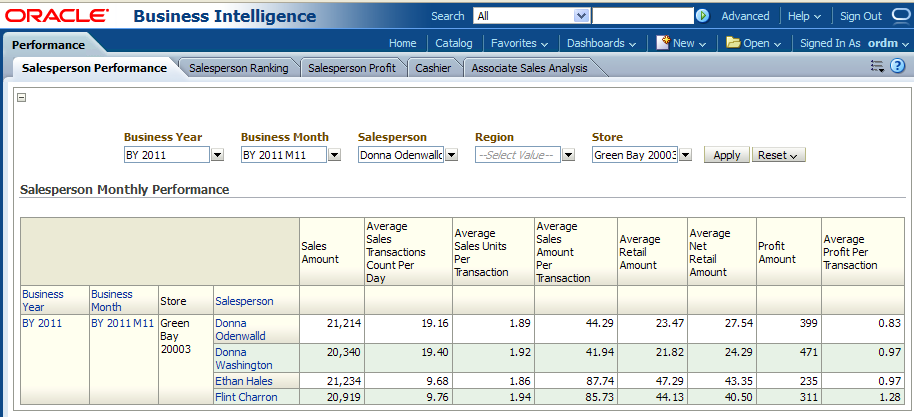
Task: Open the Store dropdown
Action: (x=685, y=155)
